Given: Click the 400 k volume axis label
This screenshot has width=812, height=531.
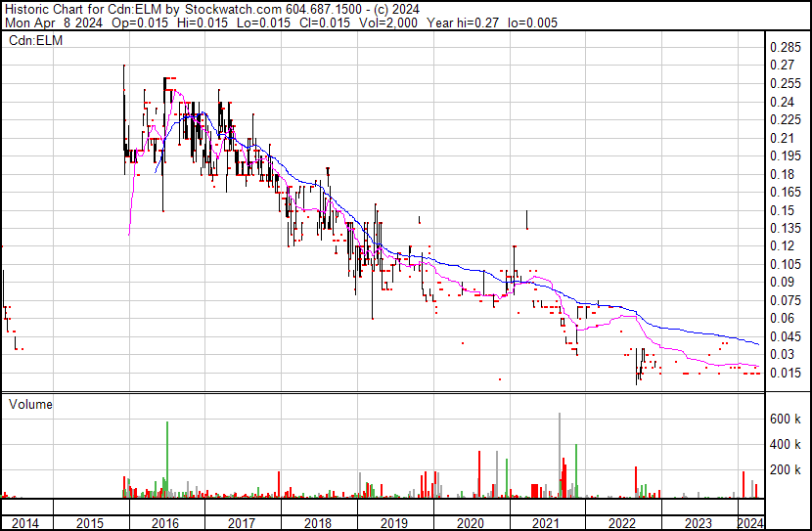Looking at the screenshot, I should click(x=785, y=444).
